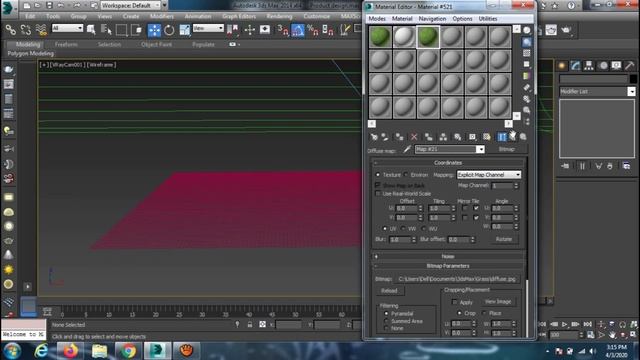The image size is (640, 360).
Task: Switch to Freeform ribbon tab
Action: pos(66,44)
